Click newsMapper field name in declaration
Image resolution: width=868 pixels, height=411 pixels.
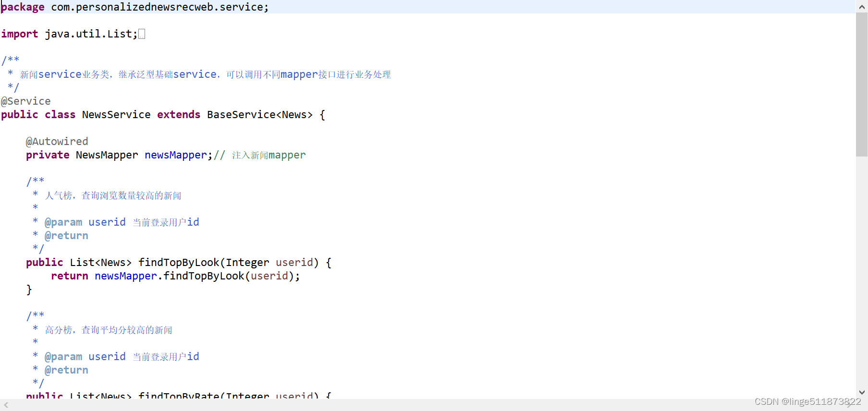click(176, 155)
